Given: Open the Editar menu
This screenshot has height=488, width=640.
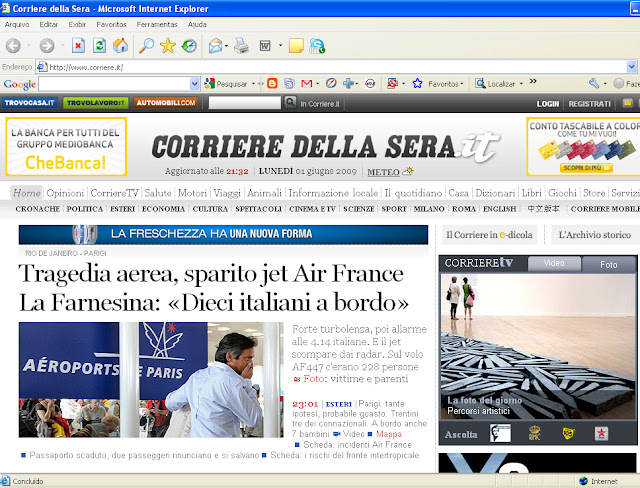Looking at the screenshot, I should pos(49,24).
